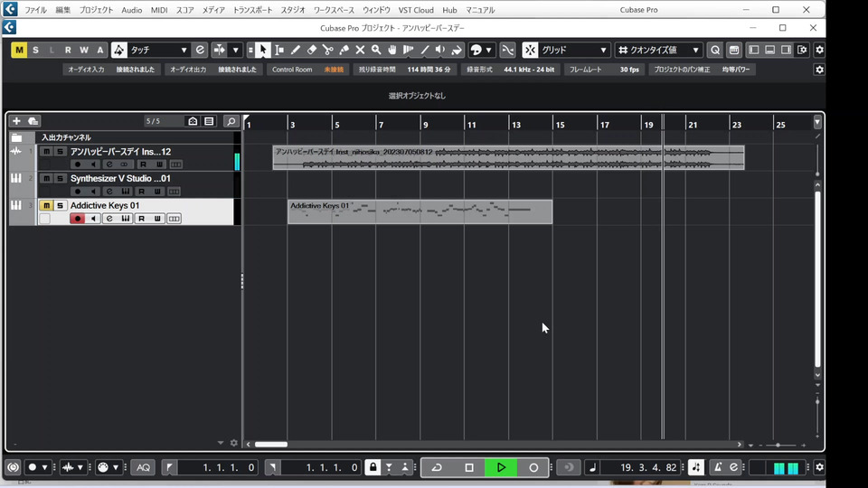Toggle the Cycle loop button
The image size is (868, 488).
tap(437, 467)
